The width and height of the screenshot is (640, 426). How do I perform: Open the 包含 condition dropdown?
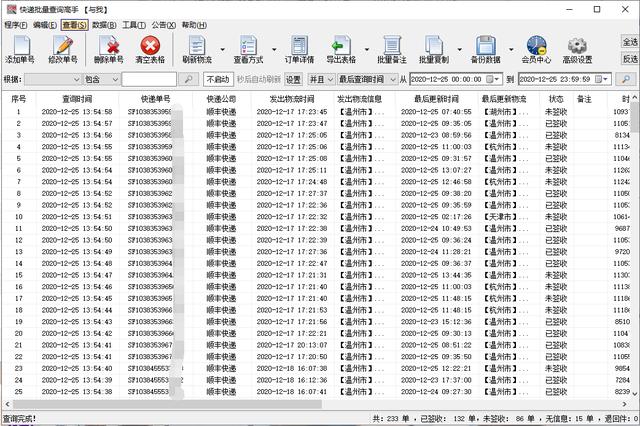113,79
